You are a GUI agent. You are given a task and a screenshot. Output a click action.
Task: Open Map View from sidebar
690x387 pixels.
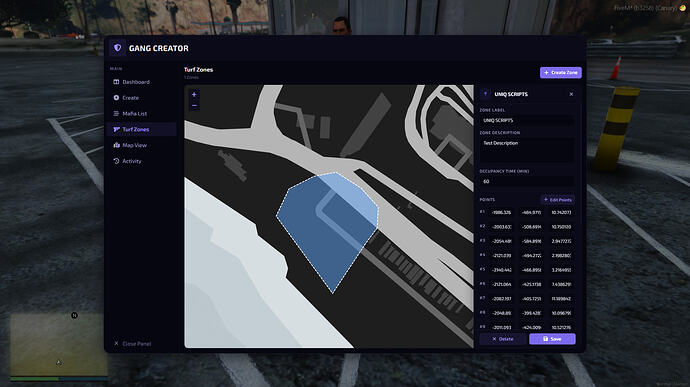[x=141, y=145]
